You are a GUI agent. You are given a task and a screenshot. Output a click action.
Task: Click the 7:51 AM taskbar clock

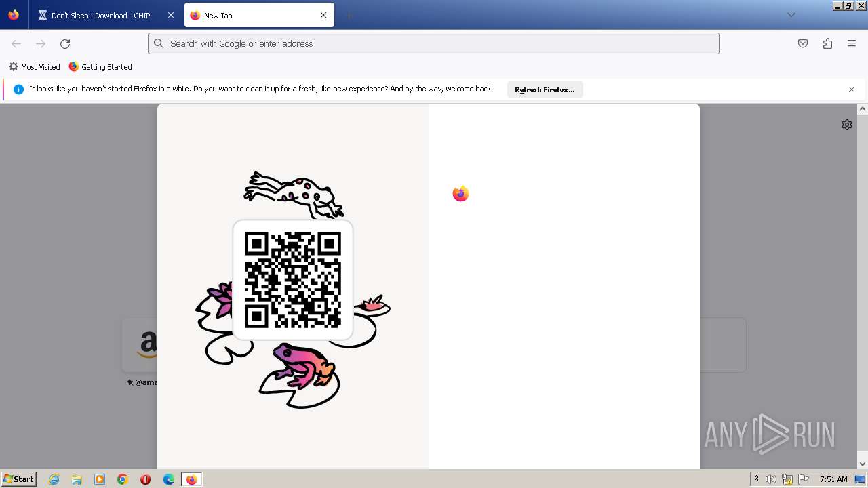tap(833, 479)
